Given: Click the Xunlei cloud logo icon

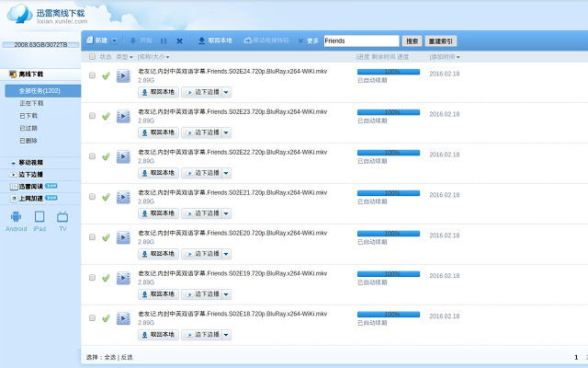Looking at the screenshot, I should (20, 14).
